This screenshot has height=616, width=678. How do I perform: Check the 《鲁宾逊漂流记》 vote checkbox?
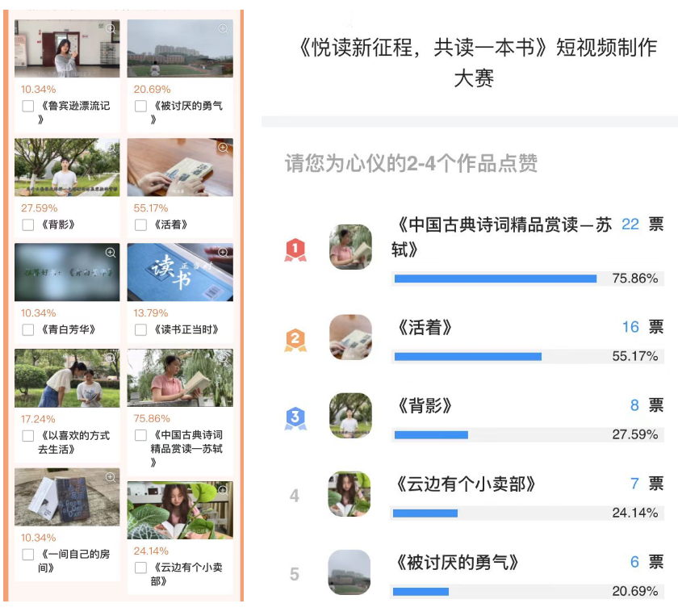(x=28, y=107)
